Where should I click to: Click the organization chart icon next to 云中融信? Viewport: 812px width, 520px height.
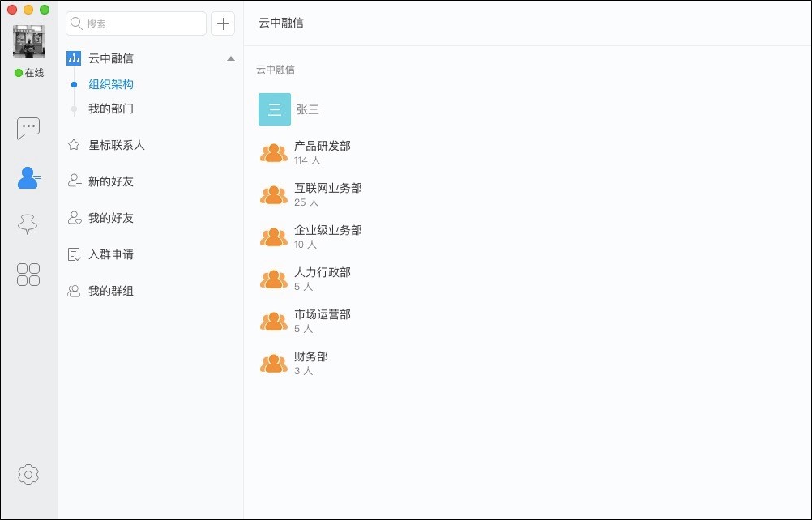coord(74,58)
